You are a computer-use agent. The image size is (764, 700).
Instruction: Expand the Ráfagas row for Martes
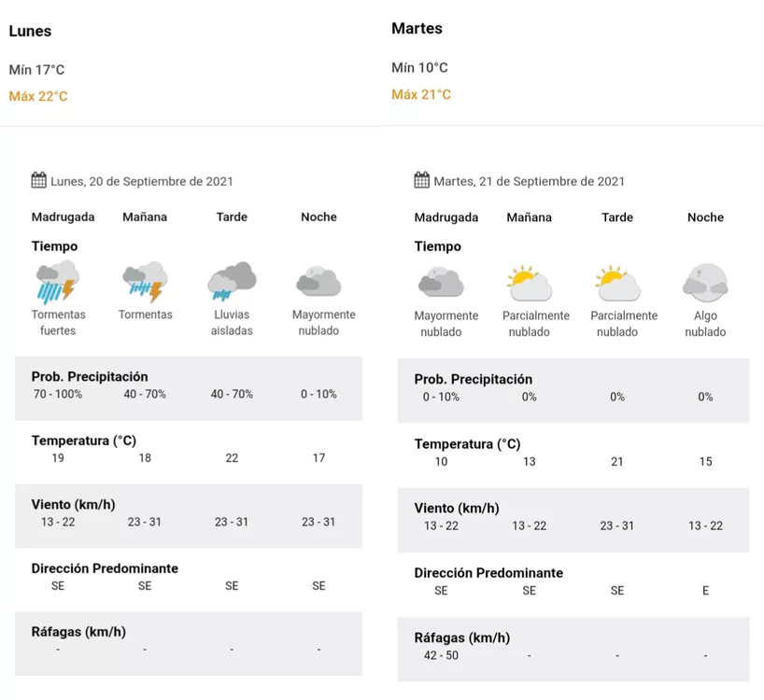point(461,637)
